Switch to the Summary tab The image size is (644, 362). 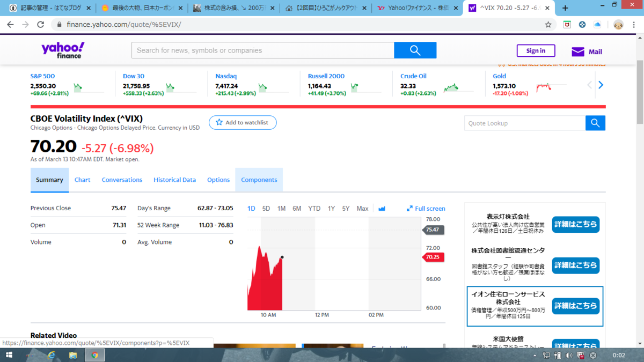coord(49,180)
